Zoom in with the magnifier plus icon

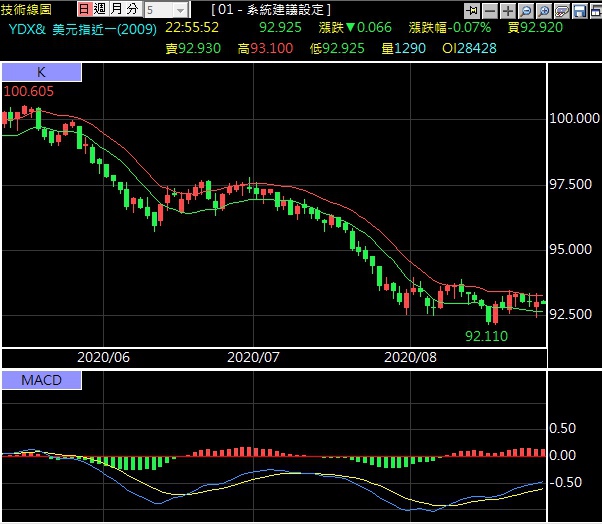(544, 11)
